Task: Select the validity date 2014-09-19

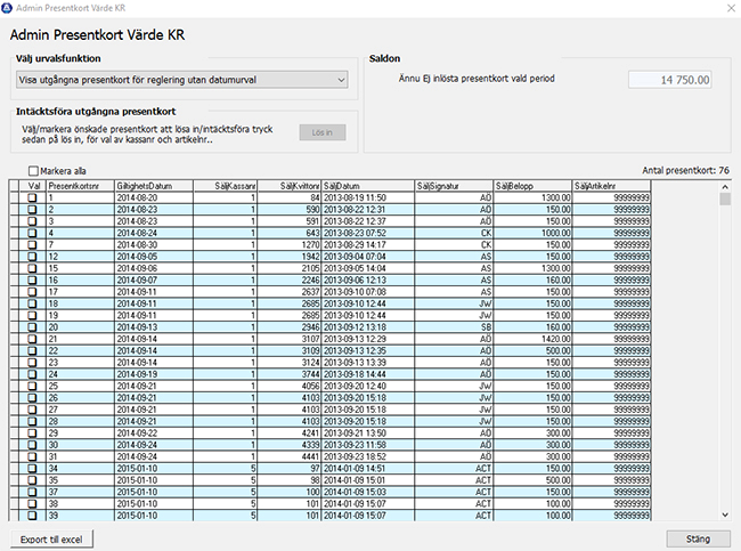Action: tap(154, 374)
